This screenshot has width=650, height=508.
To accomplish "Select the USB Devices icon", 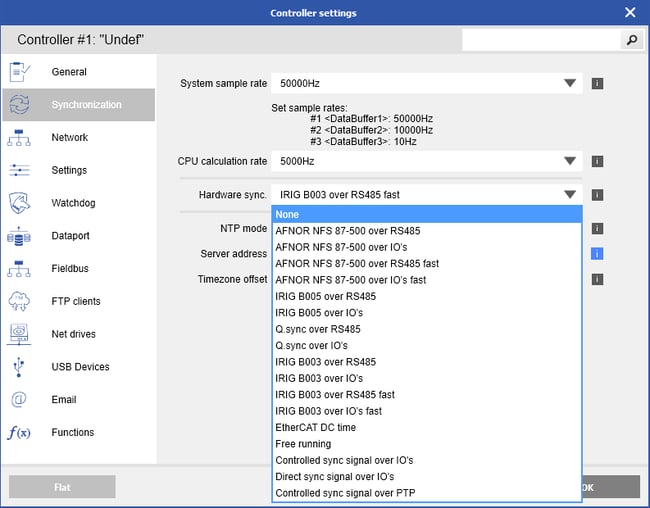I will (19, 367).
